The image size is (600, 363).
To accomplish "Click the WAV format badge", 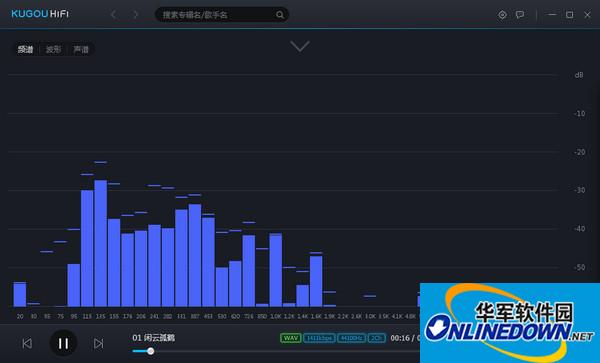I will [x=290, y=338].
